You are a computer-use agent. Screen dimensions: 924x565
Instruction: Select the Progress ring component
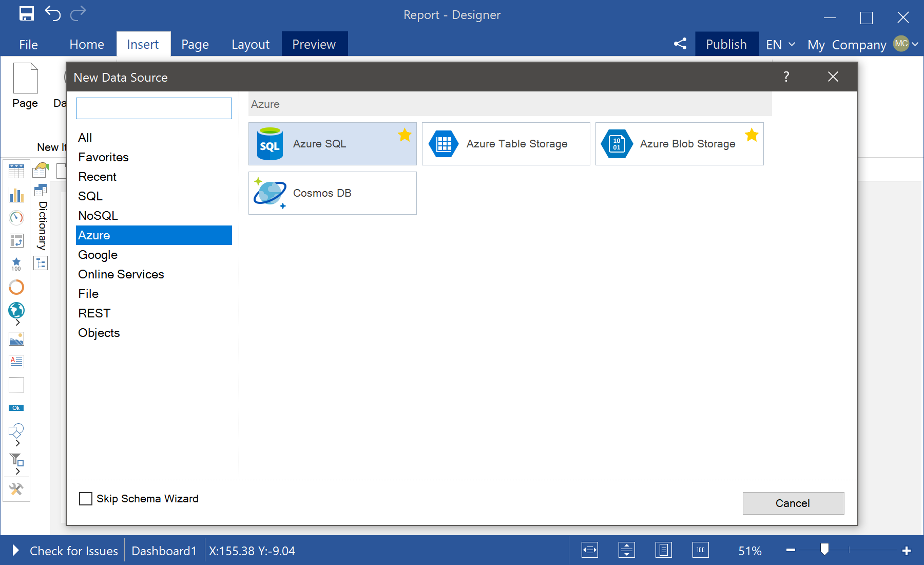pos(16,287)
